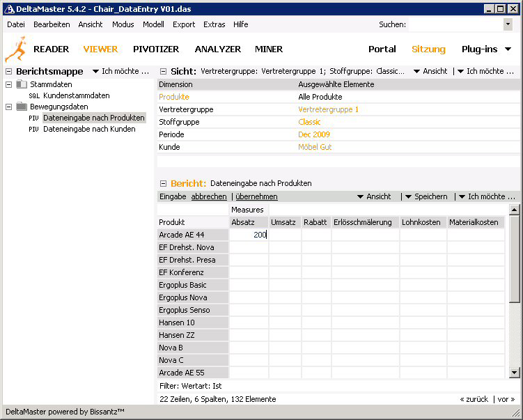This screenshot has width=523, height=420.
Task: Collapse the Berichtsmappe panel
Action: pyautogui.click(x=8, y=71)
